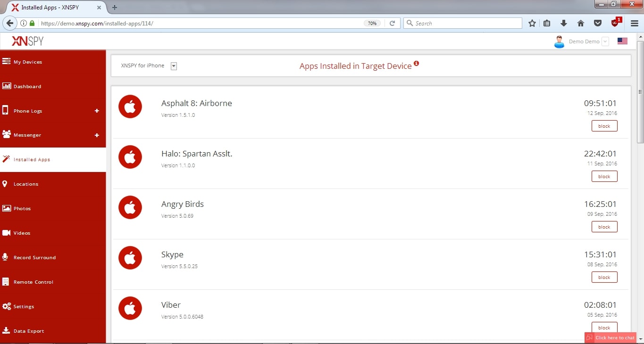Select the US flag language icon
The width and height of the screenshot is (644, 344).
(622, 41)
